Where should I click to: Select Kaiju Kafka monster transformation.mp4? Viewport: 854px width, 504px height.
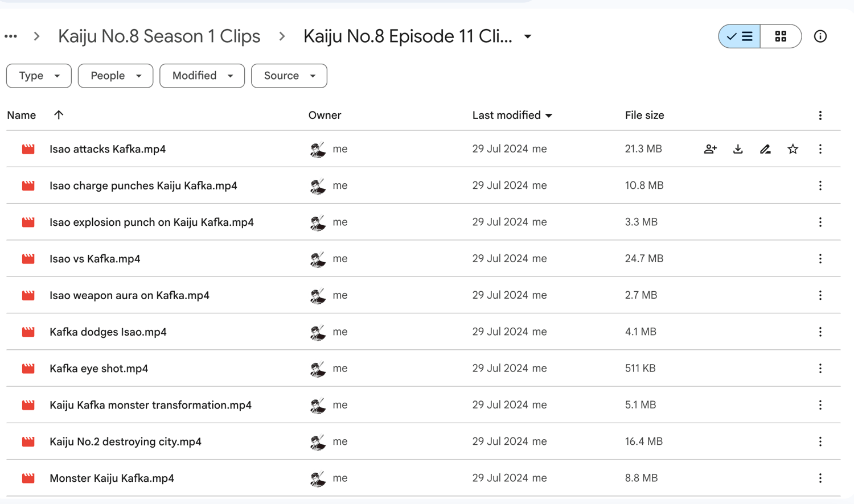(x=150, y=405)
